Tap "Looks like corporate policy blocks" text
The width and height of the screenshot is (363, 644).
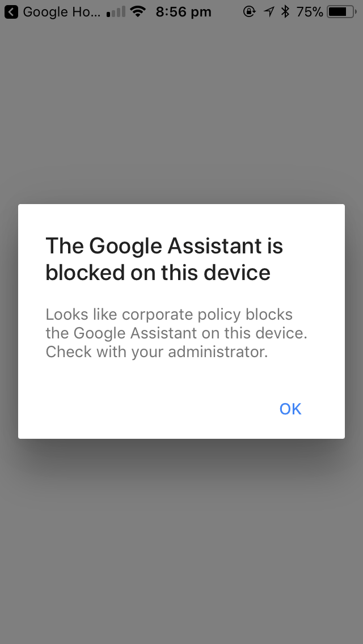pos(169,315)
